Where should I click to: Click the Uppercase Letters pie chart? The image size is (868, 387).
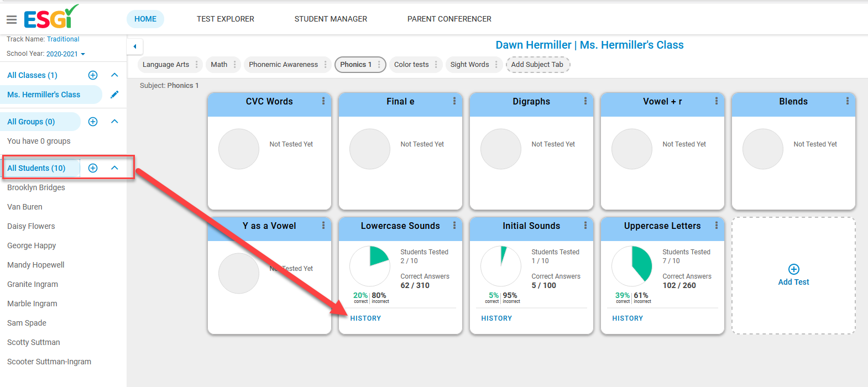click(x=632, y=266)
